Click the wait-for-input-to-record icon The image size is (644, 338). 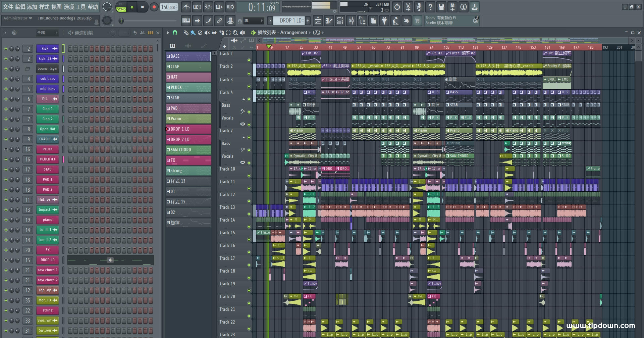(x=197, y=7)
